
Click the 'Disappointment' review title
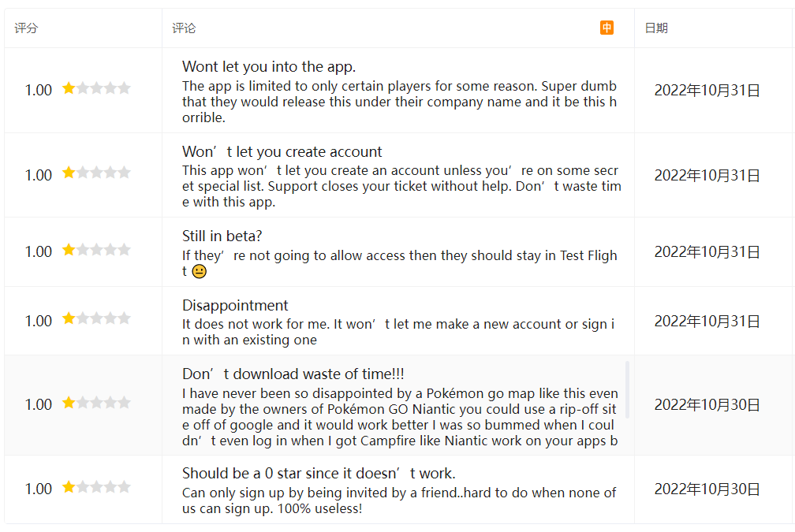click(x=235, y=306)
